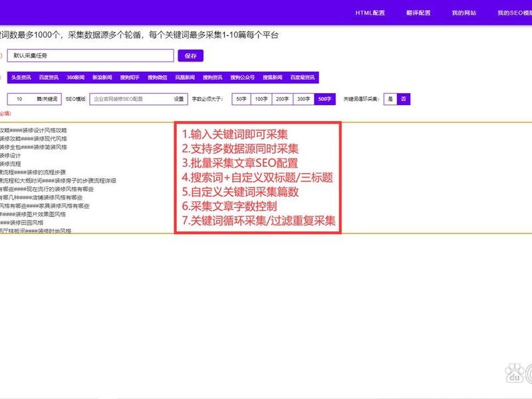Choose 否 for 关键词循环采集

point(404,99)
